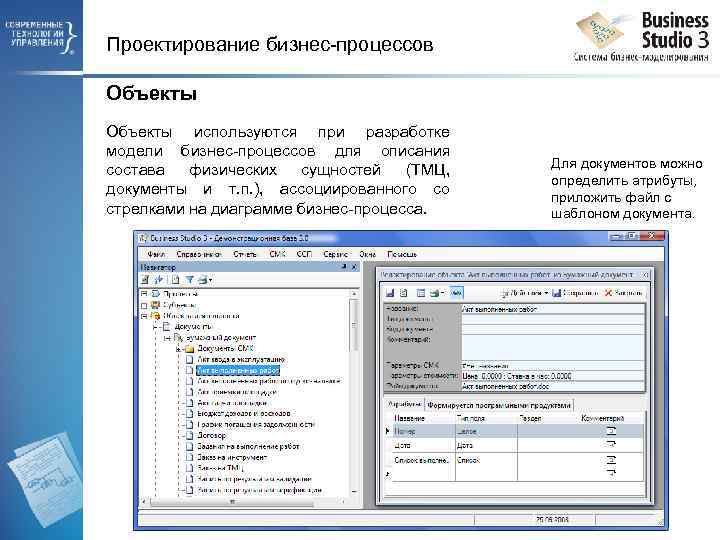Select the Субъекты icon in the tree

[155, 305]
